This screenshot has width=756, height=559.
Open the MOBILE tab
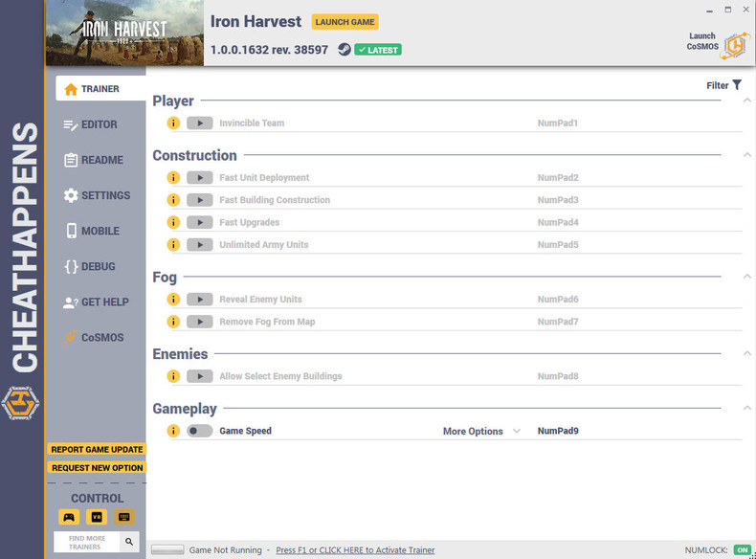coord(92,231)
